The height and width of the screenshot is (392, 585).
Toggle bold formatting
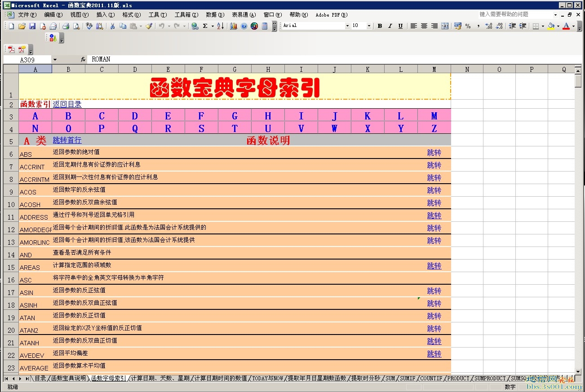point(380,26)
